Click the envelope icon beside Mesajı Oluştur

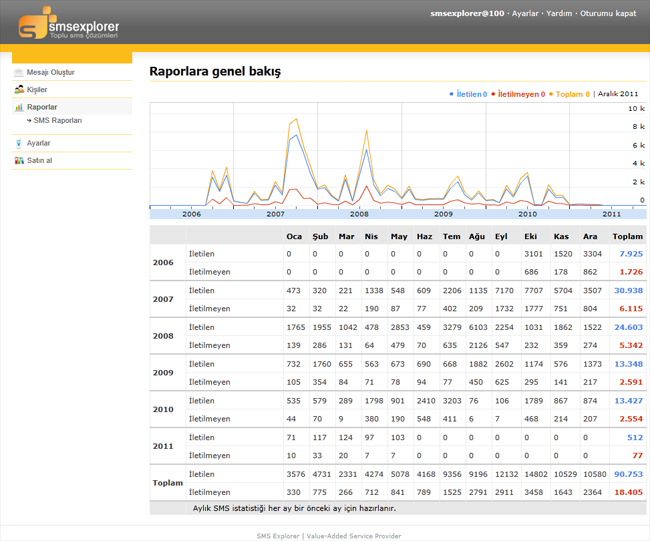tap(19, 73)
